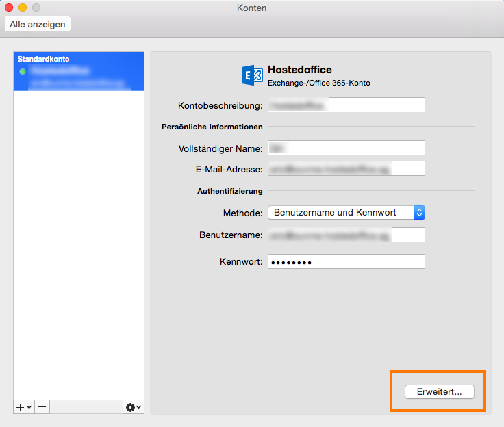
Task: Click the Erweitert... button
Action: point(438,392)
